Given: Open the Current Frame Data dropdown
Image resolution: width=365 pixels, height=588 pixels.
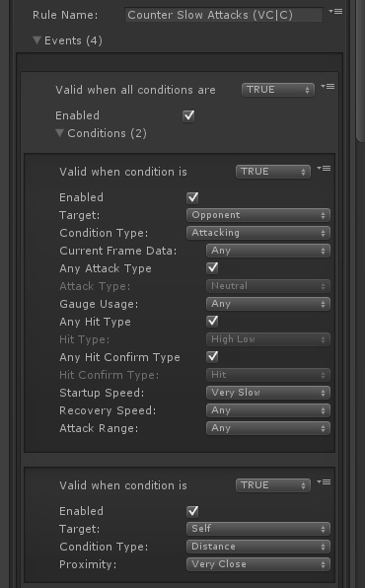Looking at the screenshot, I should pyautogui.click(x=268, y=251).
